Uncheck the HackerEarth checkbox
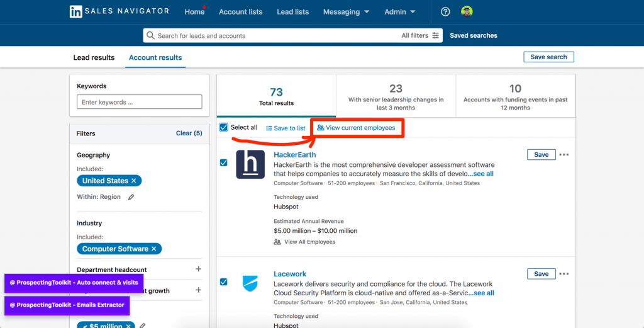The image size is (644, 328). (223, 163)
